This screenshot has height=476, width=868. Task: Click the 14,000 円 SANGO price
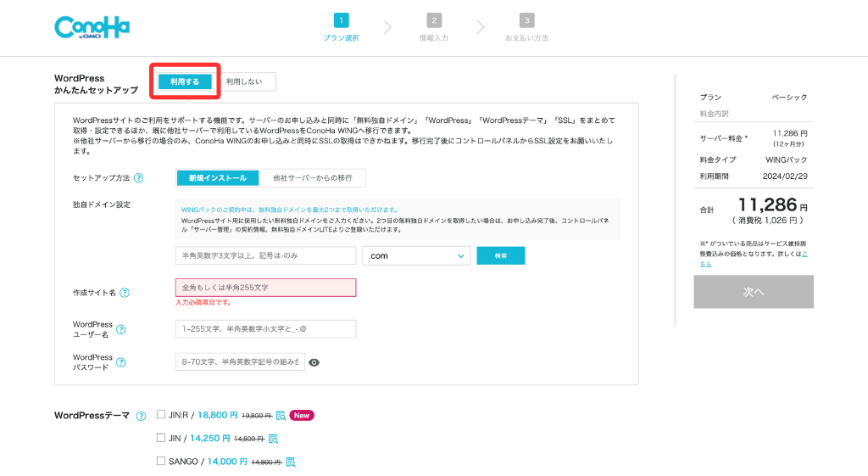click(227, 462)
